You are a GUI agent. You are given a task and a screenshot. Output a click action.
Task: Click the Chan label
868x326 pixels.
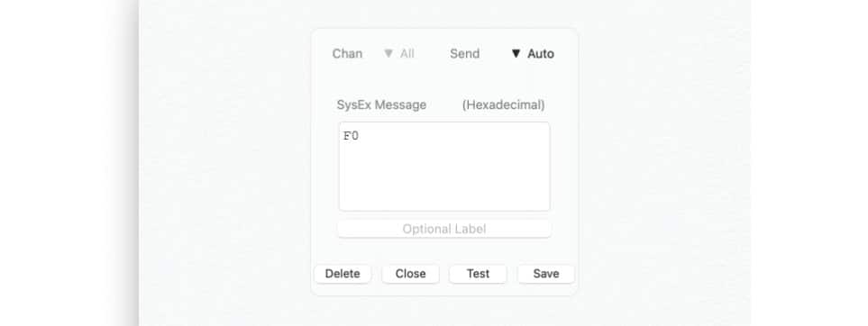pos(347,54)
